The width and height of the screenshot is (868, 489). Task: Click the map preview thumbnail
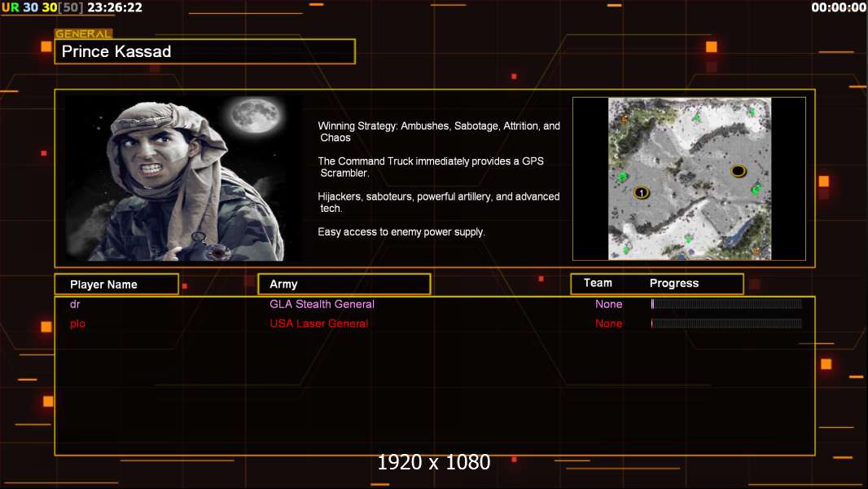pos(689,178)
